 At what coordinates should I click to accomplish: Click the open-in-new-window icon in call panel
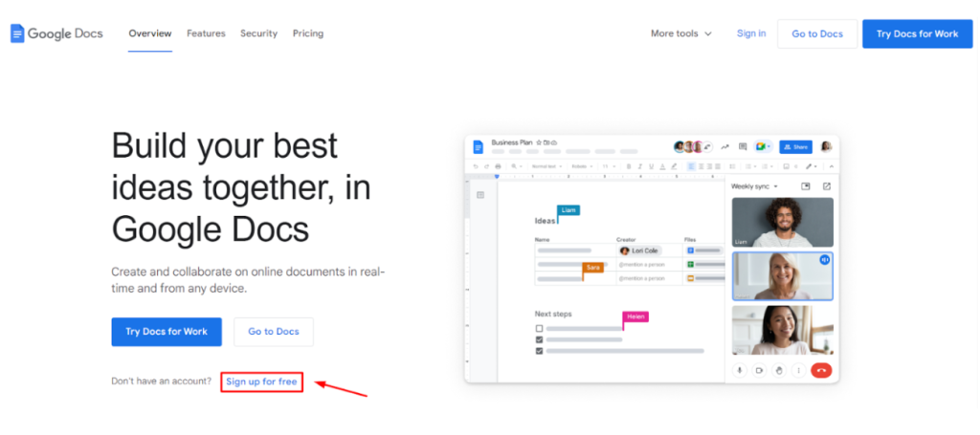click(x=826, y=186)
